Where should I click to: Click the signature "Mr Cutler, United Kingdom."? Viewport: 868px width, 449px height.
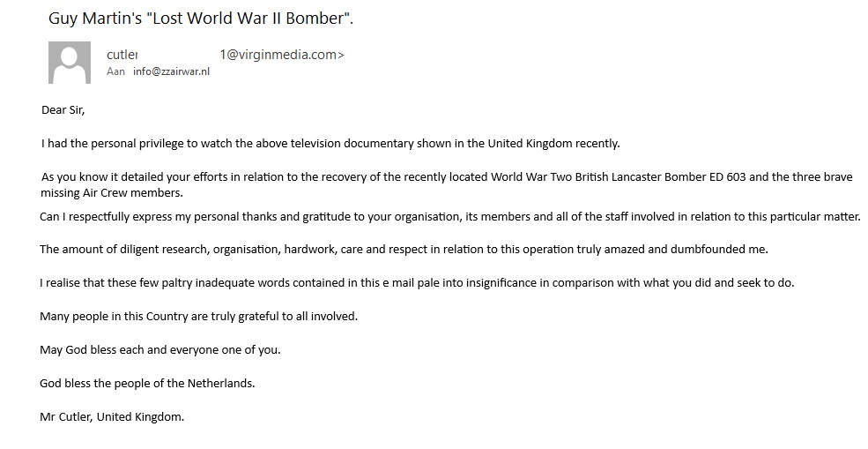(112, 416)
